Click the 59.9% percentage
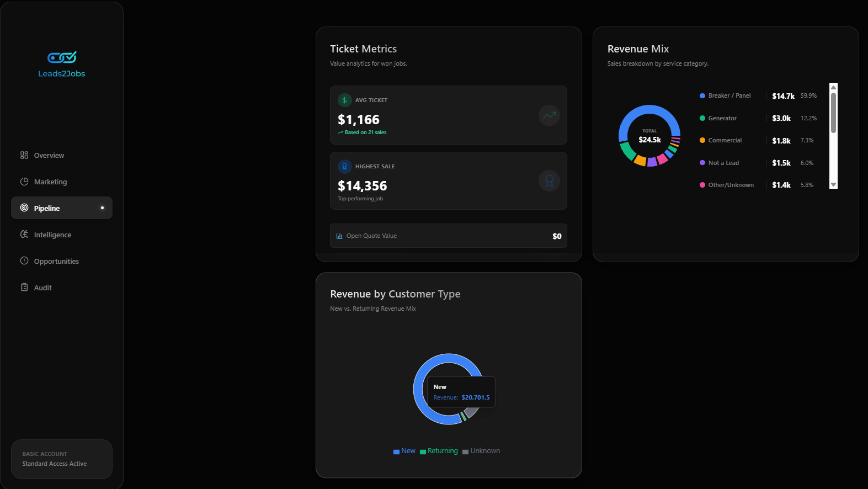This screenshot has height=489, width=868. 808,95
